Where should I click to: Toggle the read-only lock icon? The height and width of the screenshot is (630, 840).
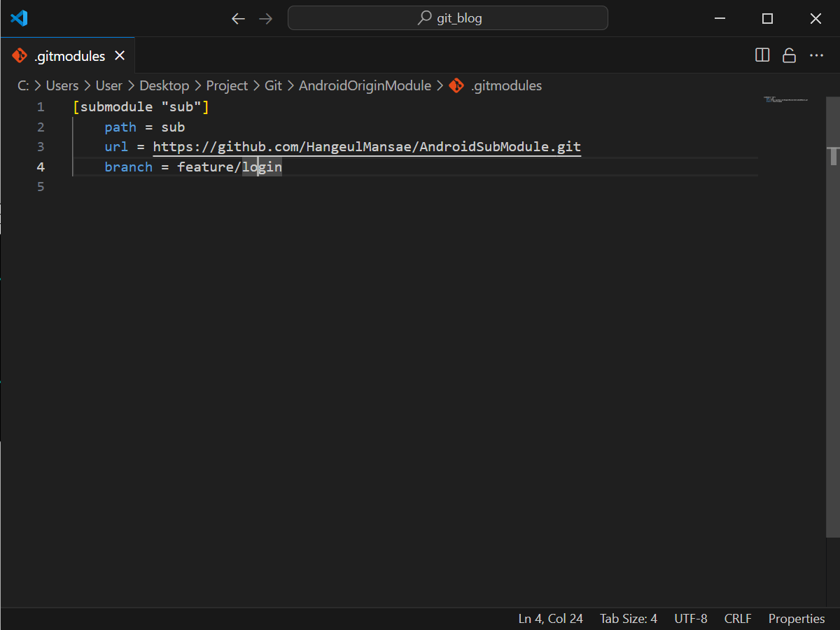point(789,55)
